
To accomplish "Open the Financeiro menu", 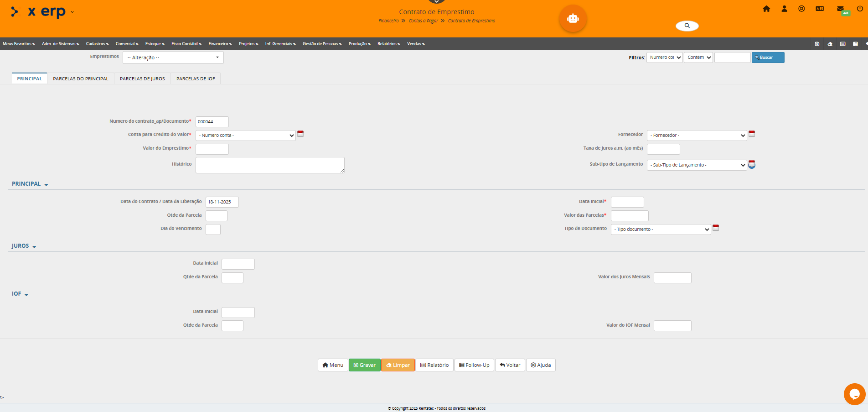I will click(220, 44).
